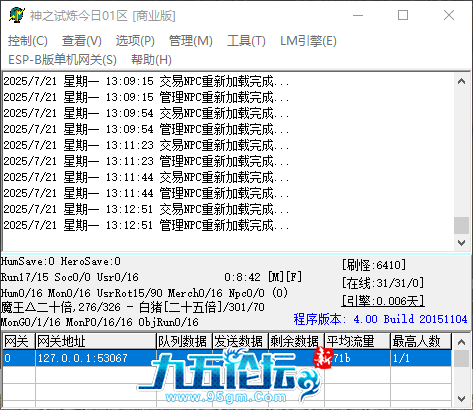
Task: Click the 魔王△二十倍,276/326 status line
Action: (x=132, y=307)
